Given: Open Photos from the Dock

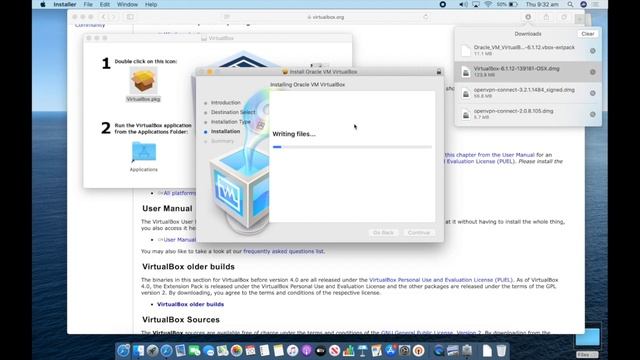Looking at the screenshot, I should (236, 351).
